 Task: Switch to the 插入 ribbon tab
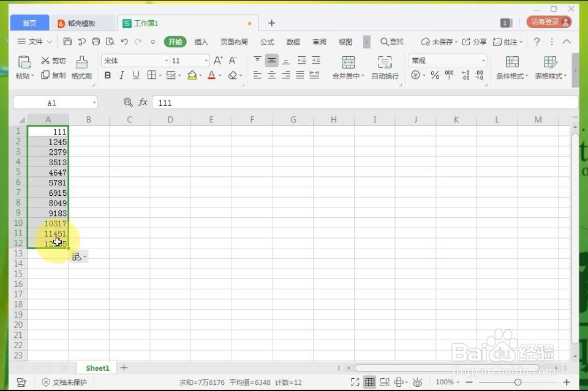(x=201, y=42)
